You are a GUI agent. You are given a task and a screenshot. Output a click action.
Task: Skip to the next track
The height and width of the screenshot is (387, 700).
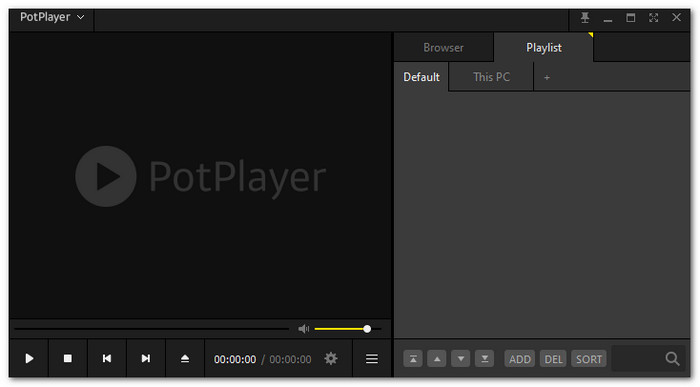pos(146,358)
